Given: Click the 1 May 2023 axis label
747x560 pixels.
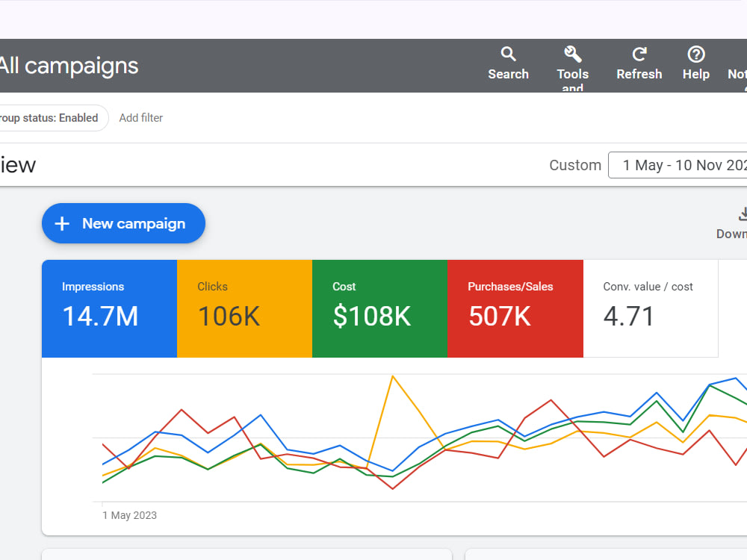Looking at the screenshot, I should pos(129,515).
